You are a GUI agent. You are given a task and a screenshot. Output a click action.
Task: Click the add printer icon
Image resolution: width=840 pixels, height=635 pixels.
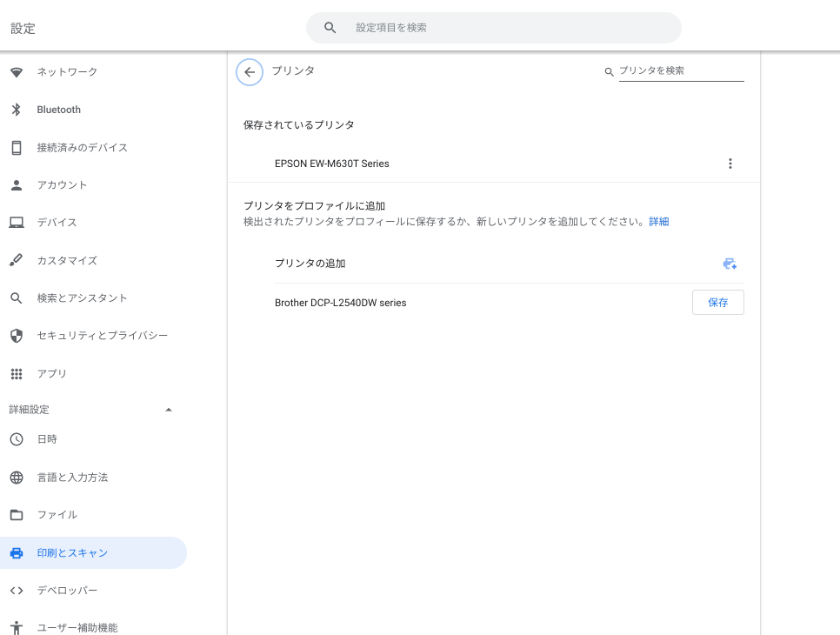[x=729, y=264]
